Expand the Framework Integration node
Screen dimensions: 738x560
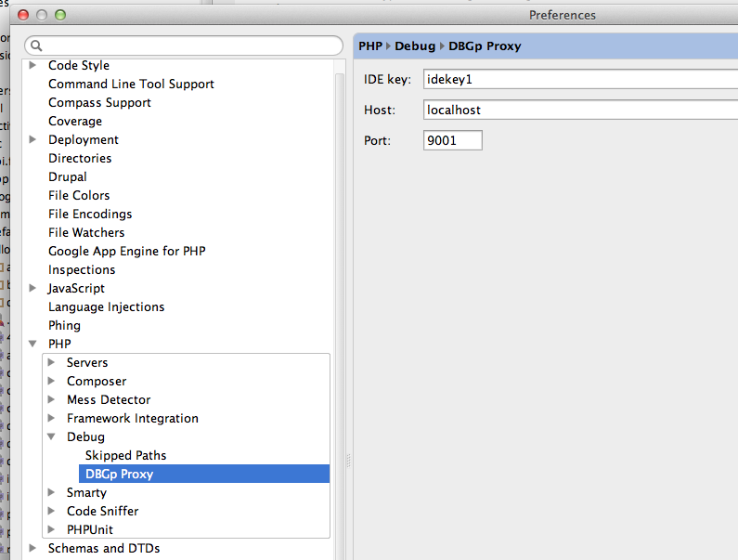(x=51, y=418)
